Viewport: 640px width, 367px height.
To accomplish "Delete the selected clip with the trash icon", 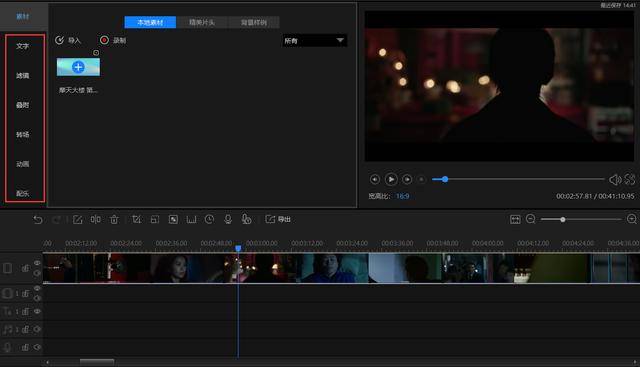I will pyautogui.click(x=114, y=220).
